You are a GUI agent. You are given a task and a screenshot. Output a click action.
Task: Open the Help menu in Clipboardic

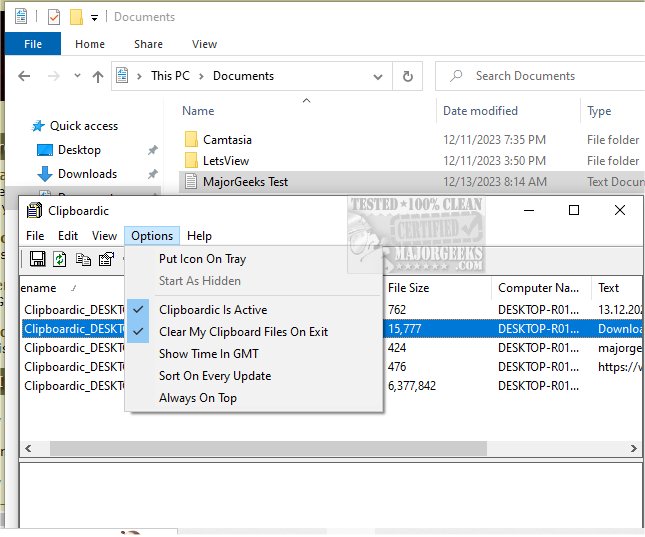pyautogui.click(x=199, y=236)
